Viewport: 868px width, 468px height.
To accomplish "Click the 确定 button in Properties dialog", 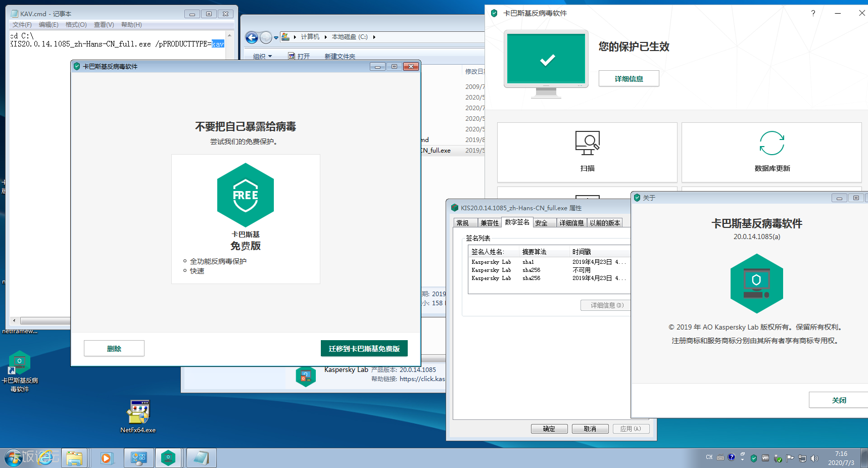I will (x=549, y=429).
